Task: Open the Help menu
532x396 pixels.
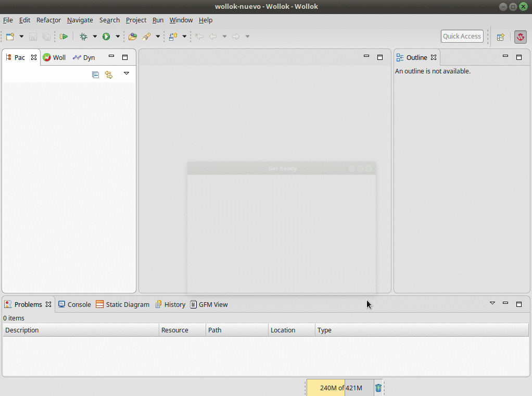Action: [x=206, y=20]
